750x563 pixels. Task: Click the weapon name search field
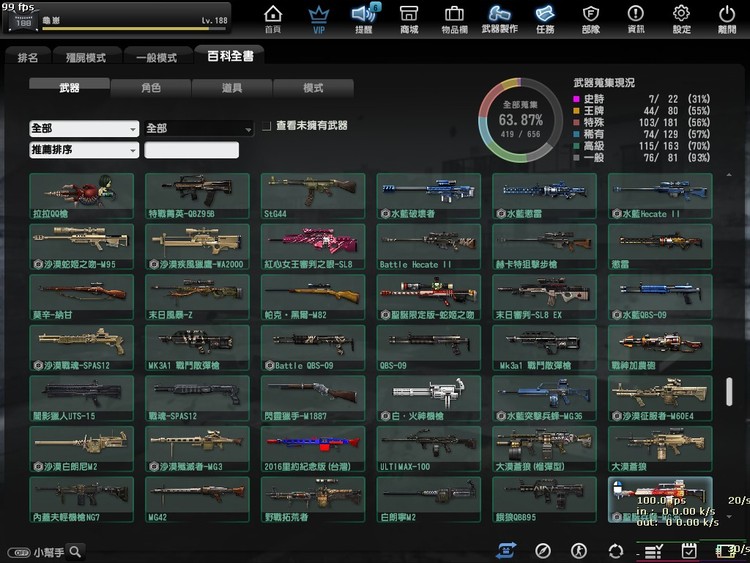pyautogui.click(x=191, y=150)
